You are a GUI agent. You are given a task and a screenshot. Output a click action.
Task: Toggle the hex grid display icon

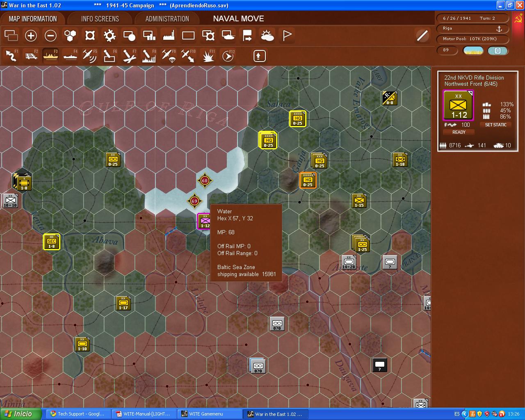point(70,36)
